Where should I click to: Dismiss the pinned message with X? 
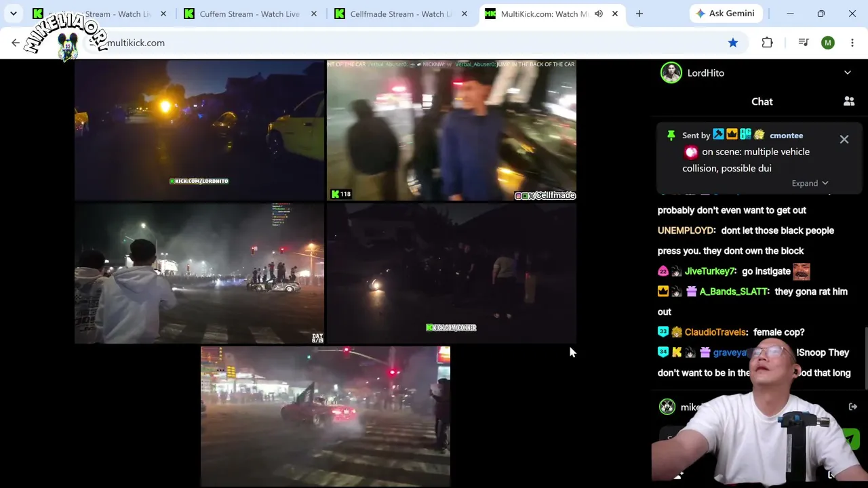point(844,140)
